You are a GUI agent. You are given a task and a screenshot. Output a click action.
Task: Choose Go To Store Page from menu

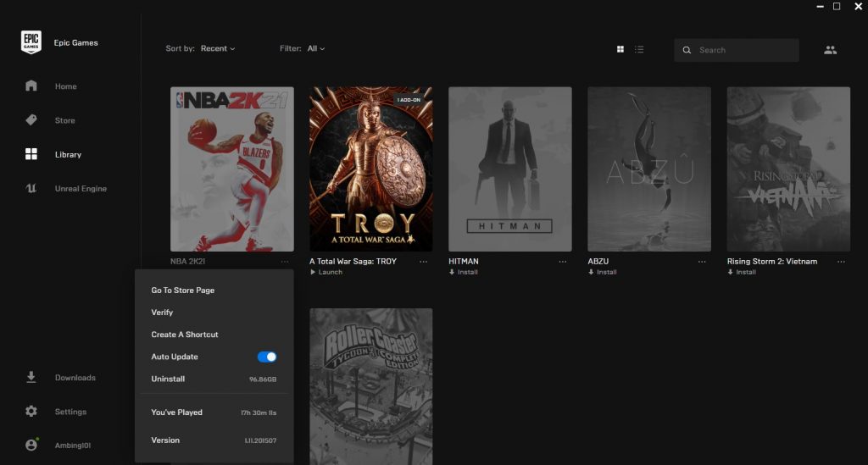click(183, 291)
